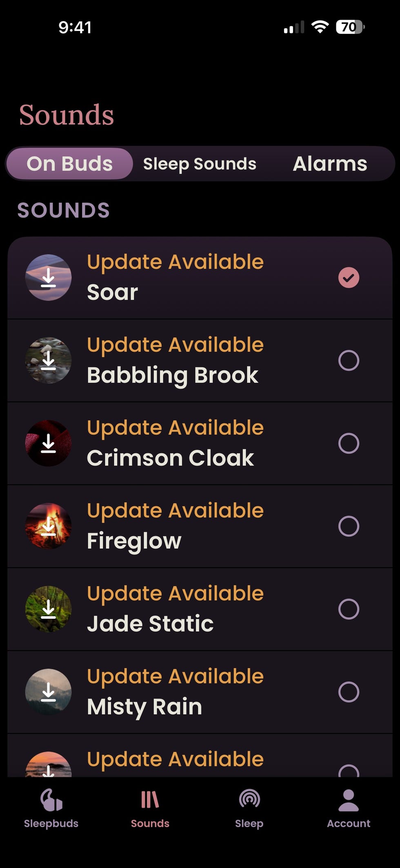400x868 pixels.
Task: Deselect the checkmark next to Soar
Action: tap(348, 277)
